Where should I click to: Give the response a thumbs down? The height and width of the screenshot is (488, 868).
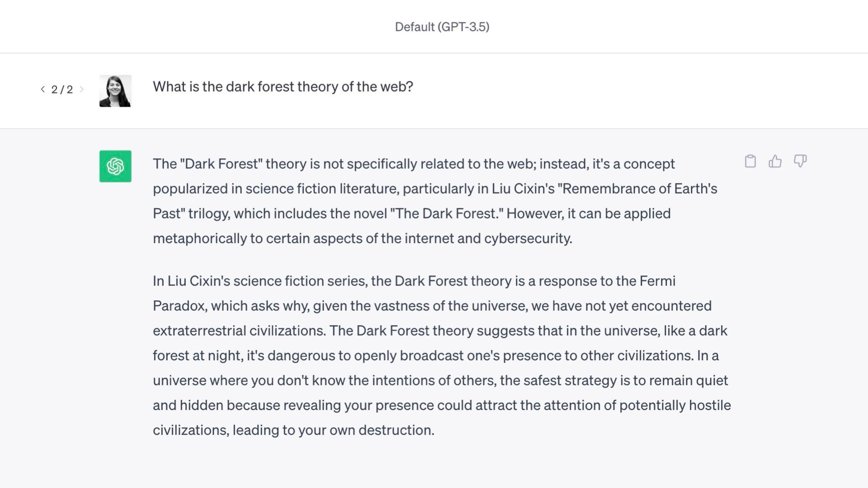(x=800, y=161)
